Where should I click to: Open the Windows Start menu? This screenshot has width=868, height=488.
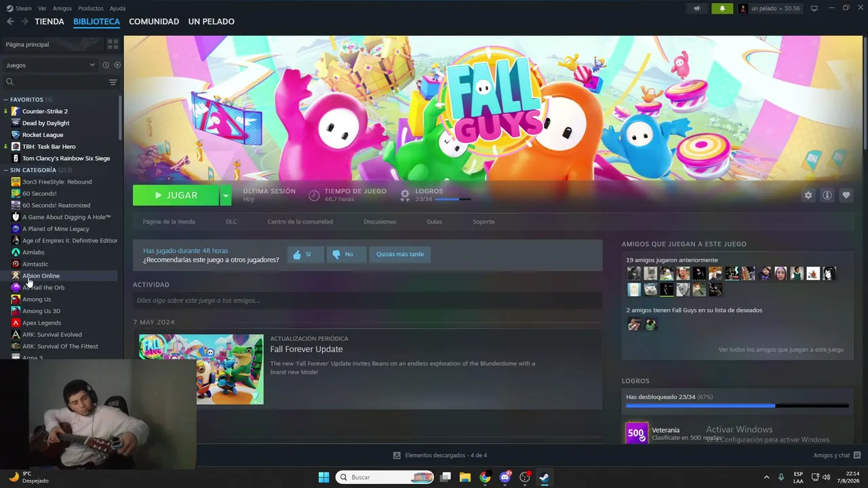[x=324, y=477]
